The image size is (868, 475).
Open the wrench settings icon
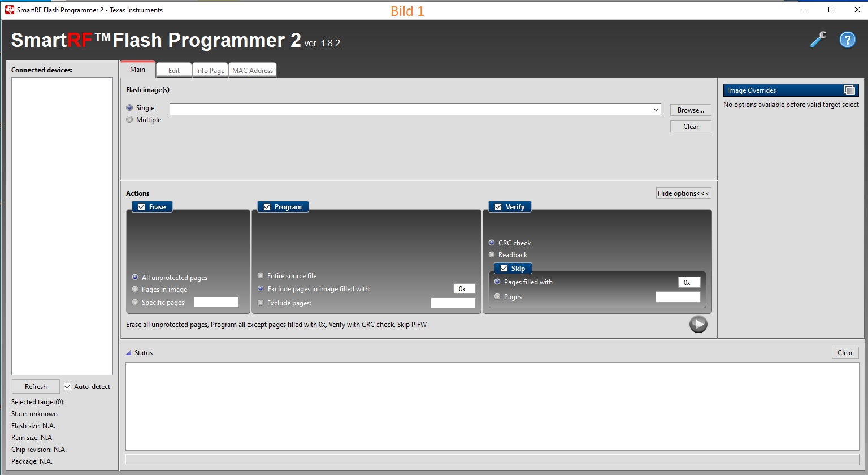coord(818,40)
